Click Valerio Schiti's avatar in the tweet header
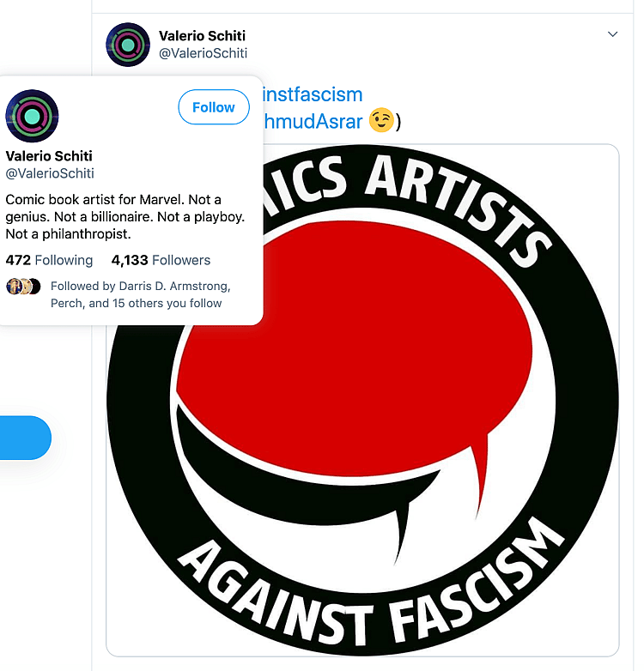Viewport: 644px width, 671px height. pyautogui.click(x=128, y=45)
